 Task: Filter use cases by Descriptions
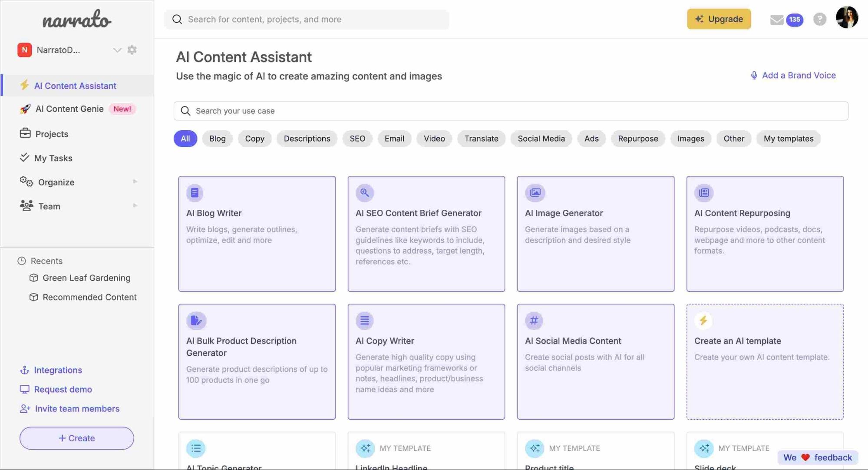point(307,139)
